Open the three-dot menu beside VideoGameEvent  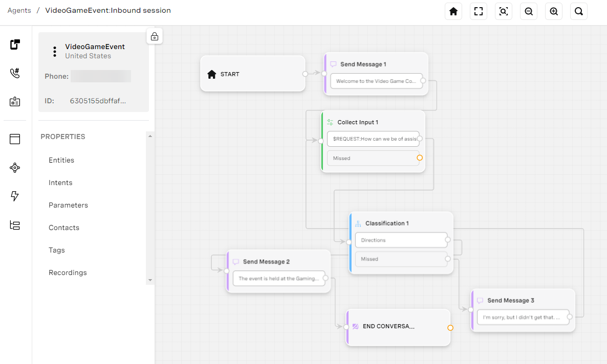tap(55, 52)
